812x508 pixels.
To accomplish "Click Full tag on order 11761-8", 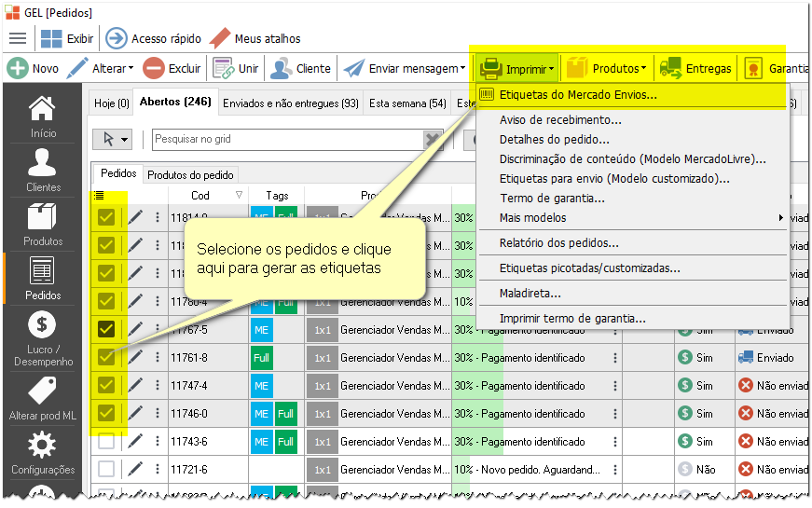I will pos(262,357).
